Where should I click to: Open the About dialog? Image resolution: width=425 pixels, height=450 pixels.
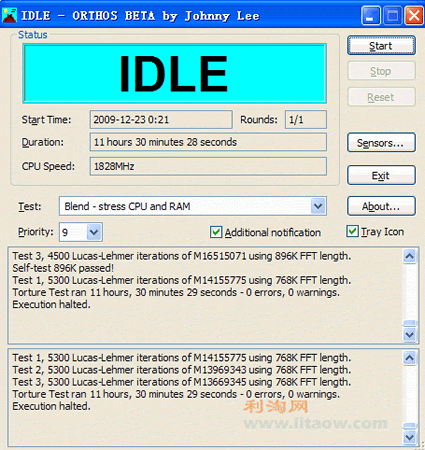pos(381,206)
